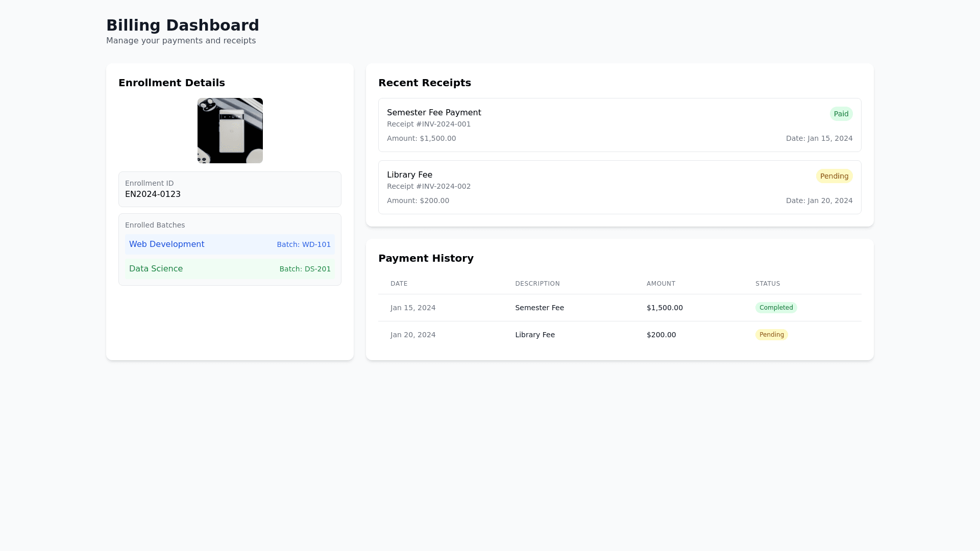980x551 pixels.
Task: Click the green Paid status badge
Action: [841, 114]
